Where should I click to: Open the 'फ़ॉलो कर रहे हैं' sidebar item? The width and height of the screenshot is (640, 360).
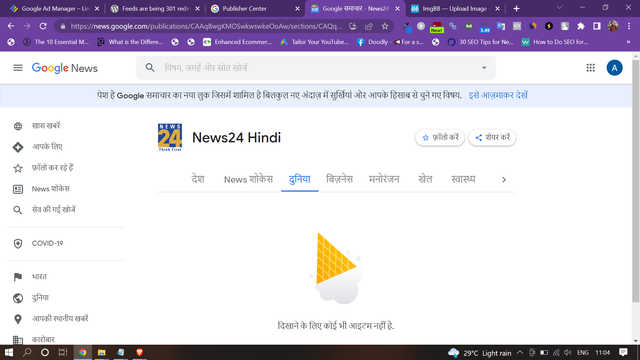click(x=52, y=168)
